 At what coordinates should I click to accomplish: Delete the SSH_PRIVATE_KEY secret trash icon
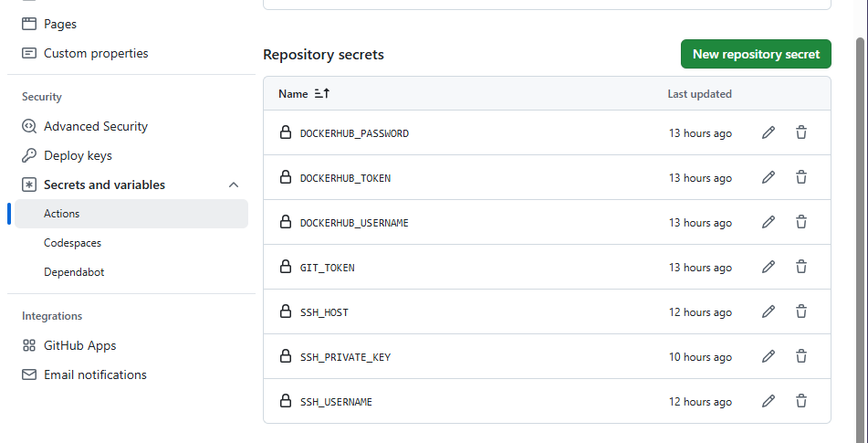tap(801, 356)
